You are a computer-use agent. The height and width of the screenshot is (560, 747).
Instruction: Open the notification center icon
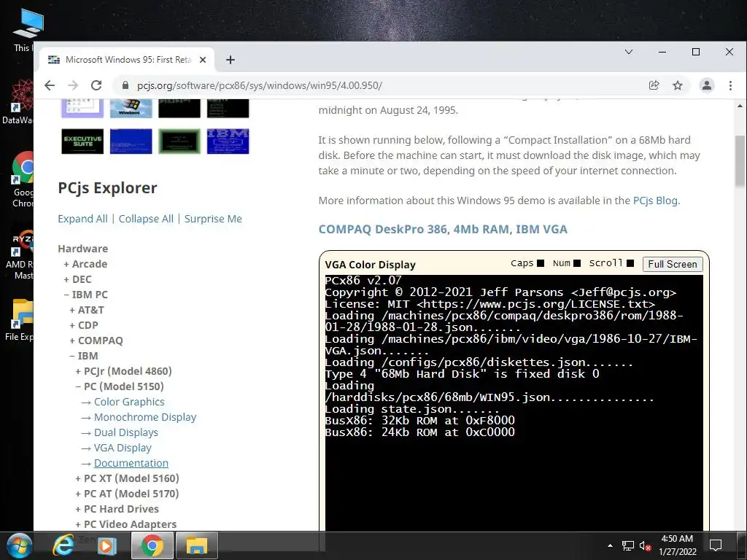pyautogui.click(x=716, y=545)
